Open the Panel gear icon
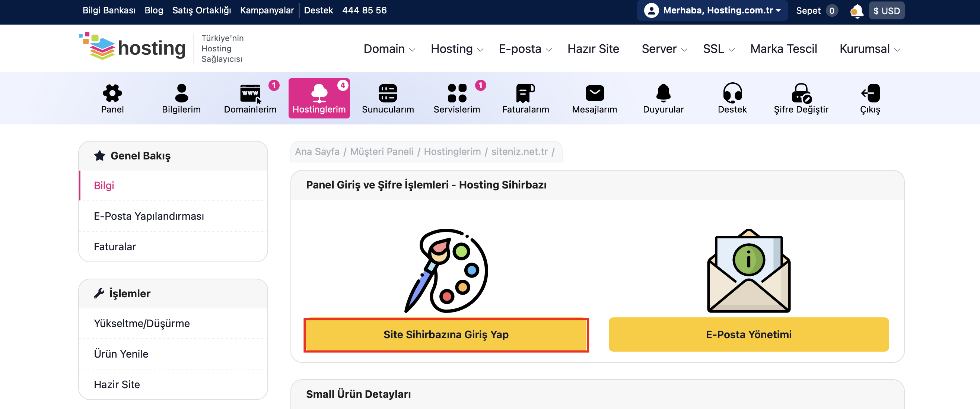 [x=112, y=93]
